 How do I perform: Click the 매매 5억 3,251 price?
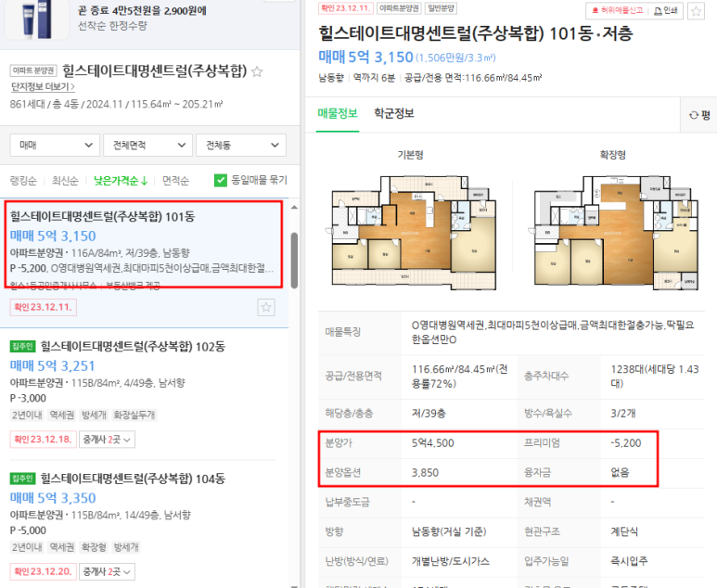pyautogui.click(x=53, y=365)
